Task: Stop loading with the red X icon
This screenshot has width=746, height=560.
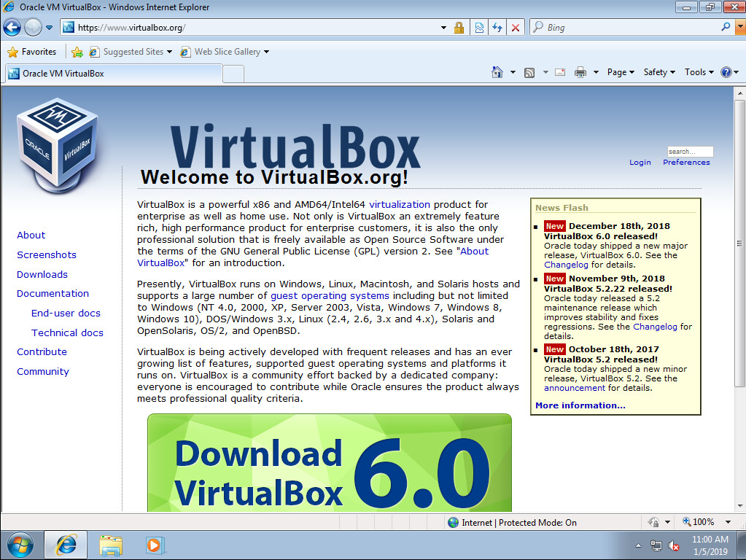Action: (516, 28)
